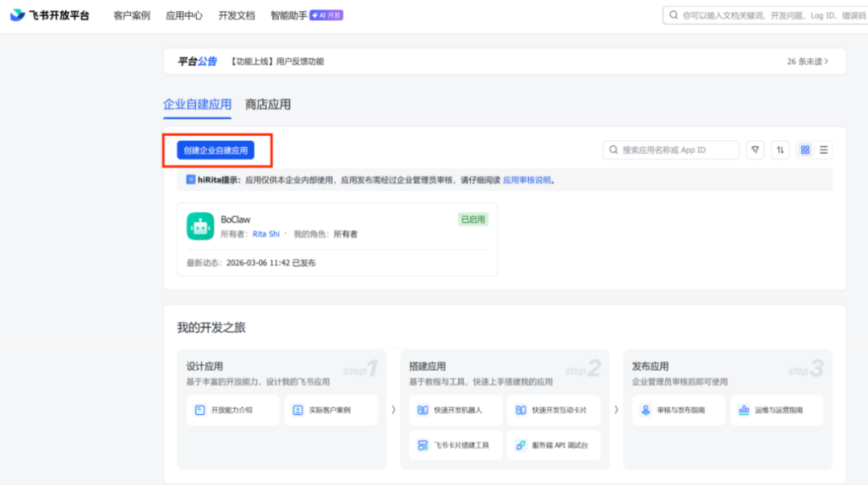Switch to the 商店应用 tab

tap(268, 105)
